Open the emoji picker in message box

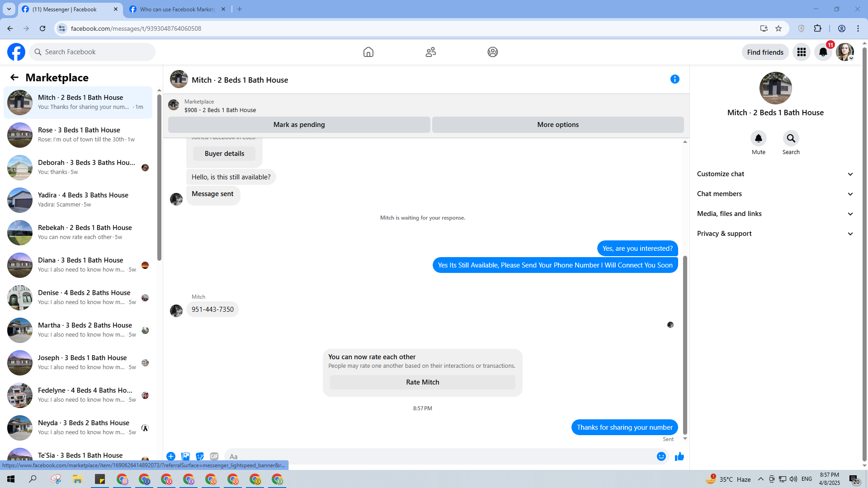tap(661, 456)
